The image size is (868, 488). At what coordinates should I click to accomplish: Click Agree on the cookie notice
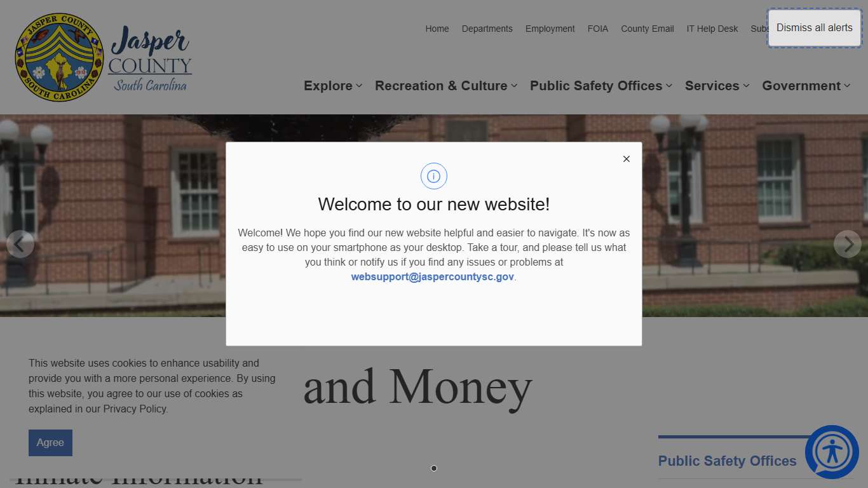[50, 443]
